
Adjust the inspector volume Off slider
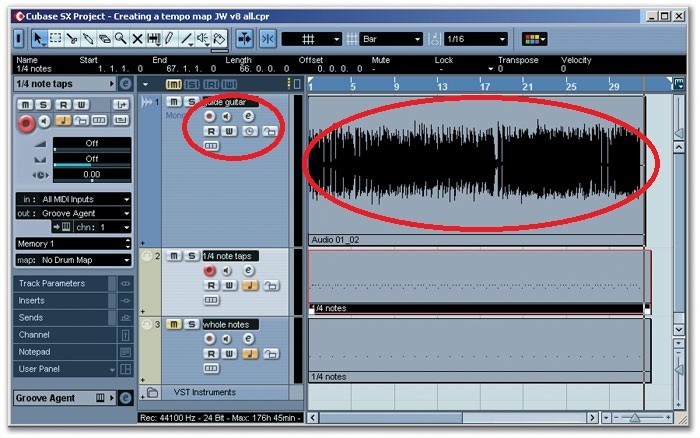tap(92, 144)
